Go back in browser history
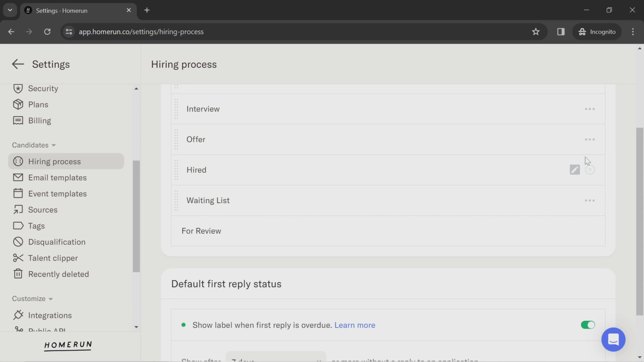Screen dimensions: 644x362 11,32
